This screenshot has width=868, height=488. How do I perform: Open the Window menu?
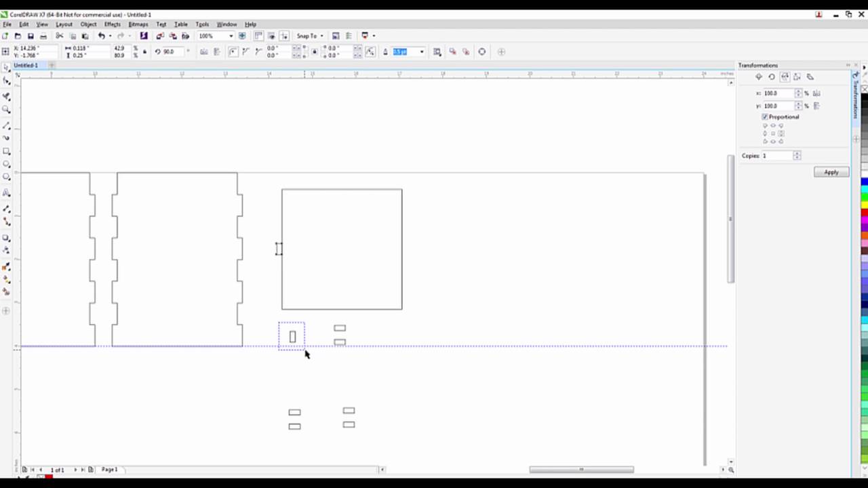(x=226, y=24)
